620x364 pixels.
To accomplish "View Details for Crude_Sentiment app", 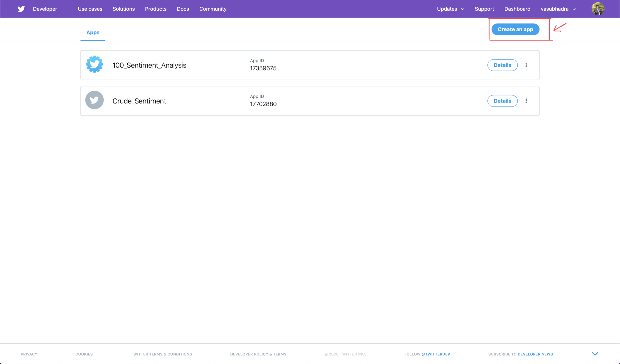I will pyautogui.click(x=502, y=101).
